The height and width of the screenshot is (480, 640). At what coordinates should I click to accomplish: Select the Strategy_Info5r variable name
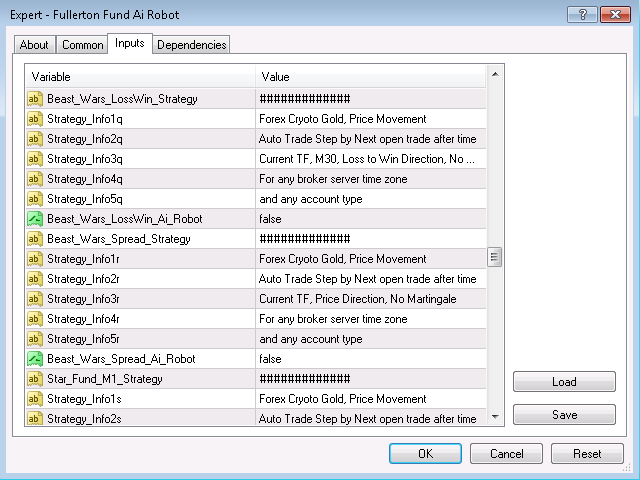pyautogui.click(x=83, y=339)
